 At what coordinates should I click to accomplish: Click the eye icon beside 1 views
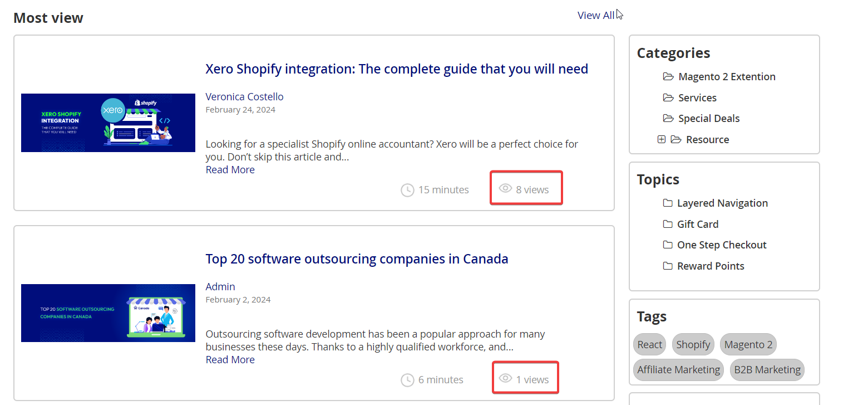pos(505,379)
